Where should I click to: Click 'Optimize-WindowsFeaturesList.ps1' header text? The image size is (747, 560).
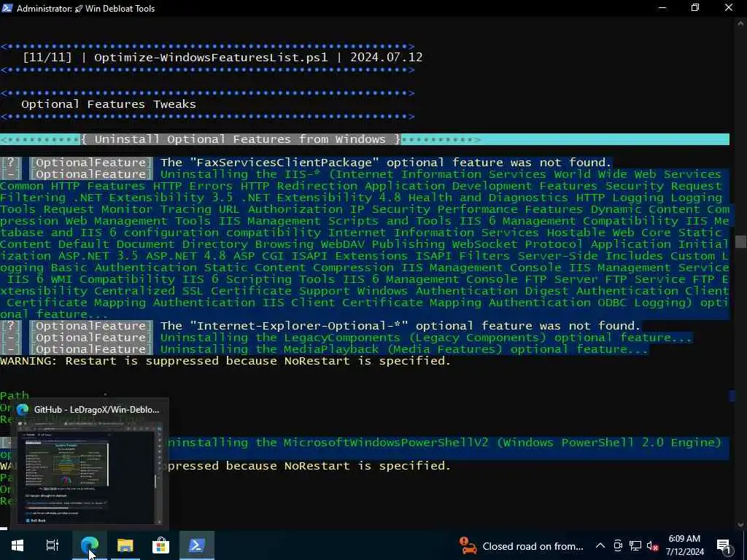(211, 58)
